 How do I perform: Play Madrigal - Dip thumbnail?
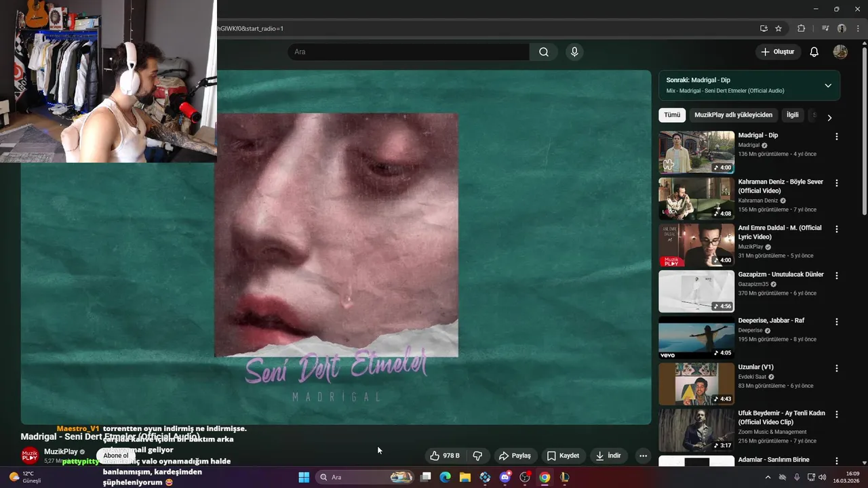coord(696,152)
